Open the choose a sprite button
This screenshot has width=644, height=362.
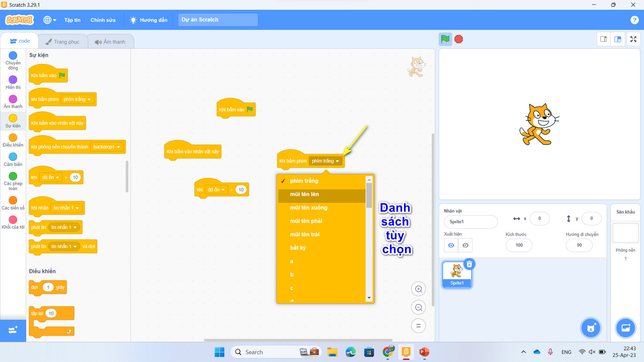pos(591,328)
